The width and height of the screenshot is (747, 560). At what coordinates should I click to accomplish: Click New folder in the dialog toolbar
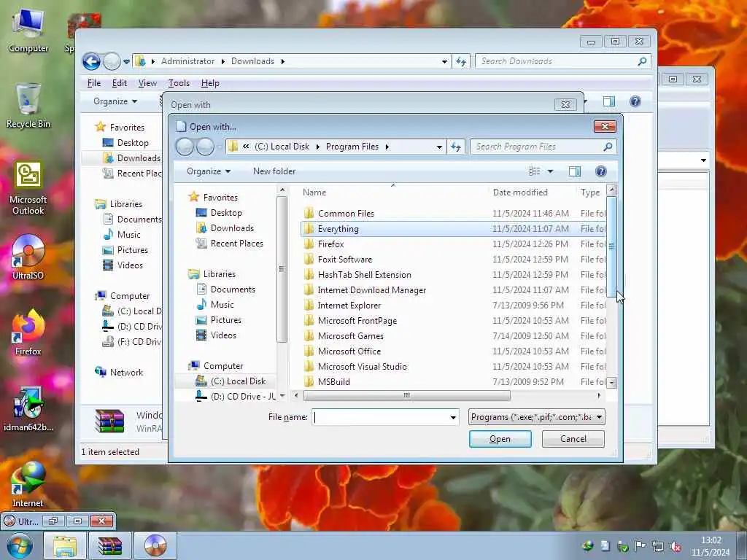274,171
